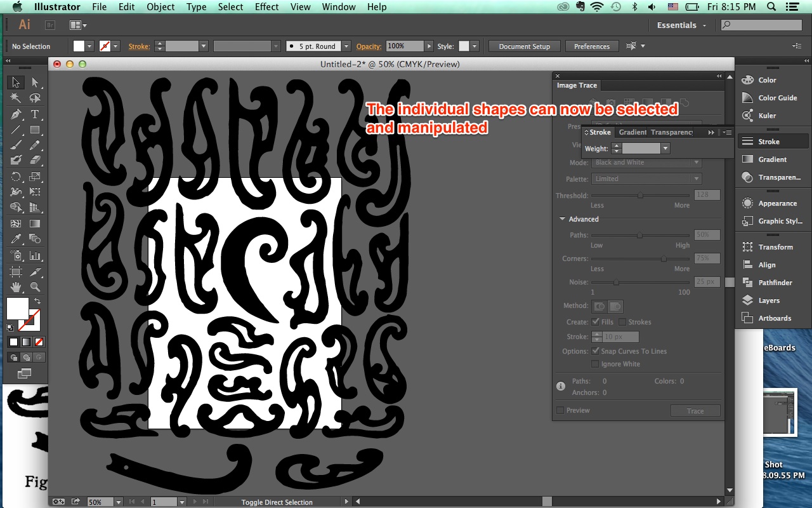
Task: Select the Rotate tool
Action: (16, 177)
